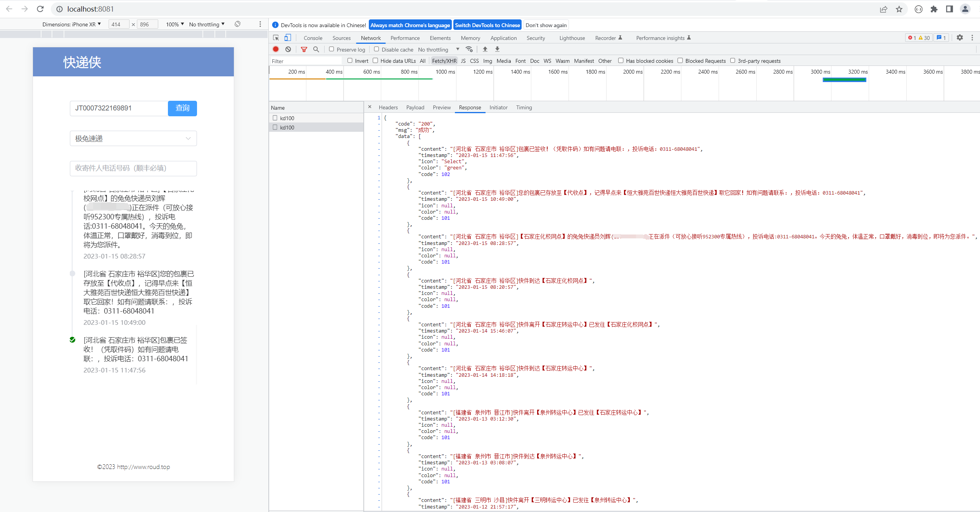Screen dimensions: 980x512
Task: Toggle the device toolbar icon
Action: [x=287, y=38]
